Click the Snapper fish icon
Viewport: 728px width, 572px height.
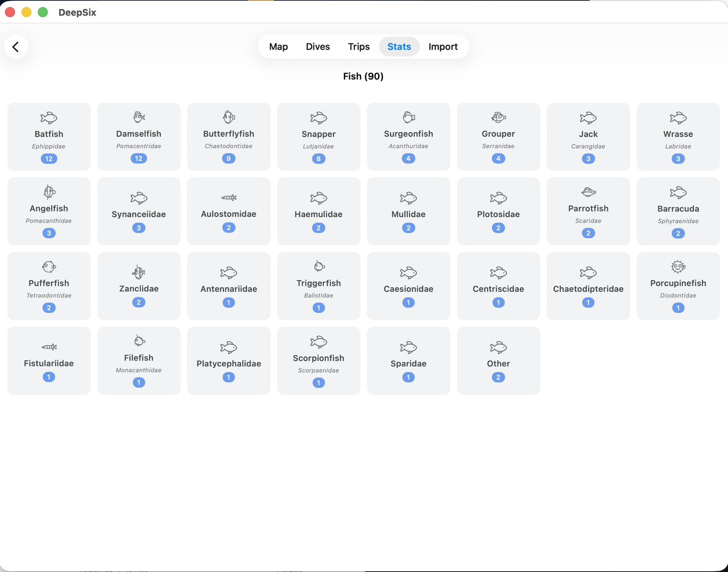click(319, 118)
